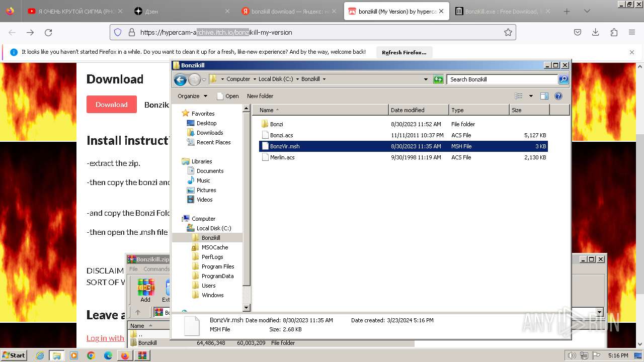
Task: Save page to Pocket icon
Action: [x=578, y=32]
